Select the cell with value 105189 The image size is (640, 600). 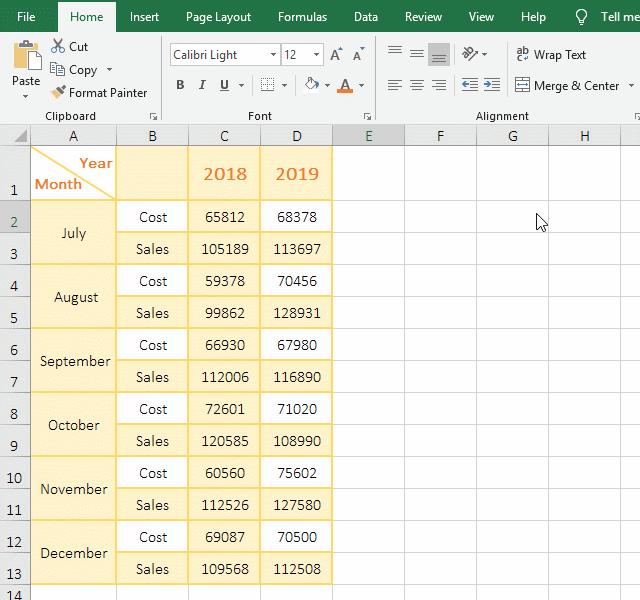pos(225,249)
